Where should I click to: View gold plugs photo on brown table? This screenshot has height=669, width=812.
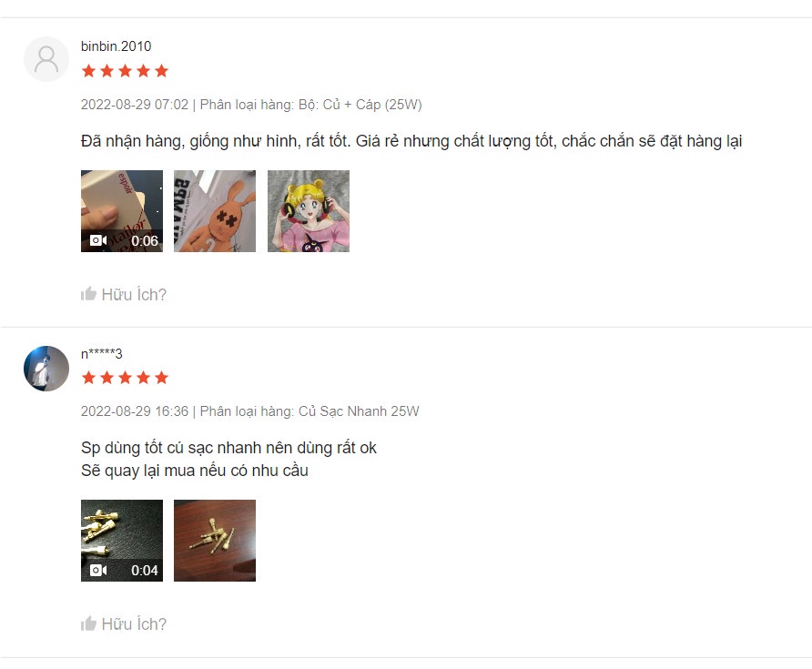click(x=215, y=541)
